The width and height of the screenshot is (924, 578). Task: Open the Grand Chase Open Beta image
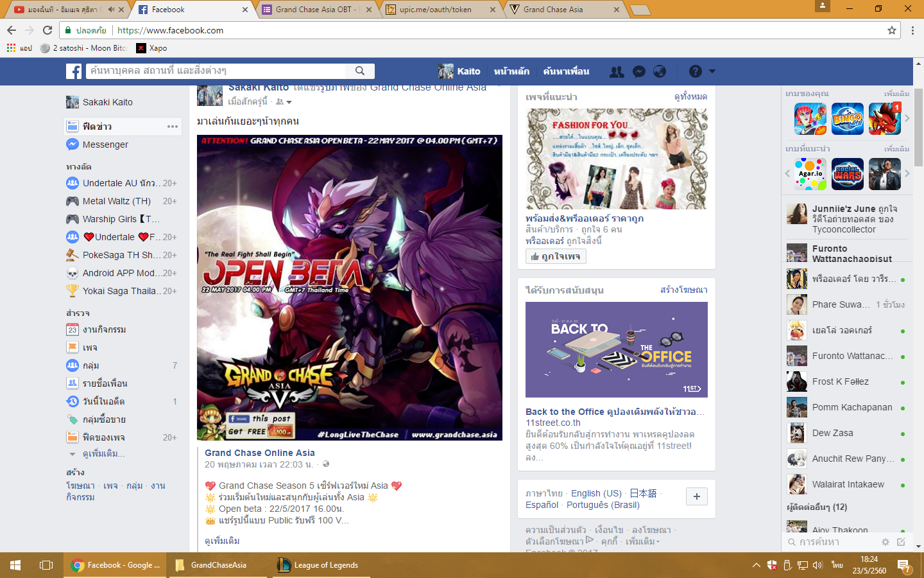[x=350, y=288]
